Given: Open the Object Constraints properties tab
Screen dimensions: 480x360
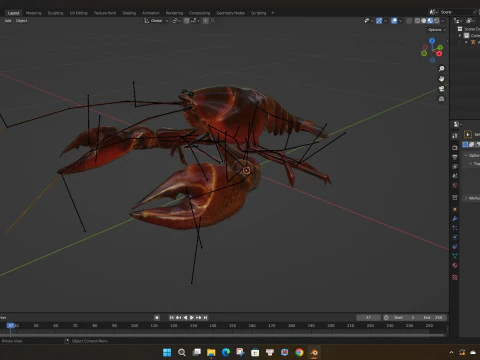Looking at the screenshot, I should 455,247.
